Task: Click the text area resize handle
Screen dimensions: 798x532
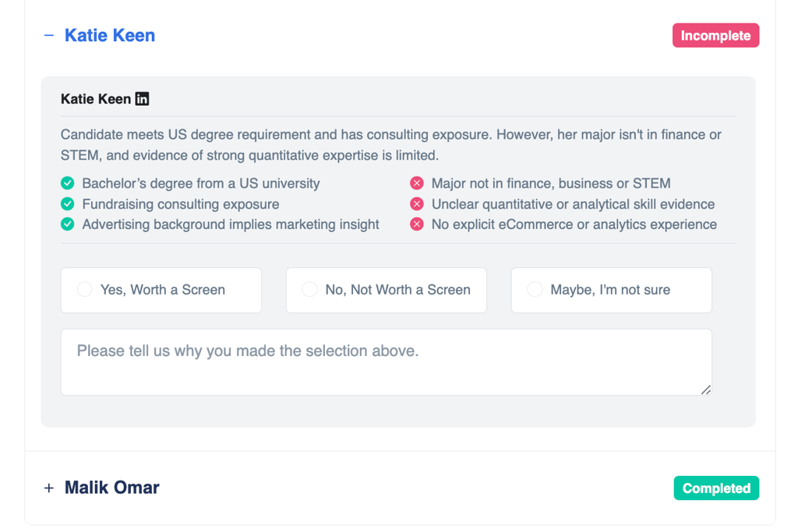Action: 706,389
